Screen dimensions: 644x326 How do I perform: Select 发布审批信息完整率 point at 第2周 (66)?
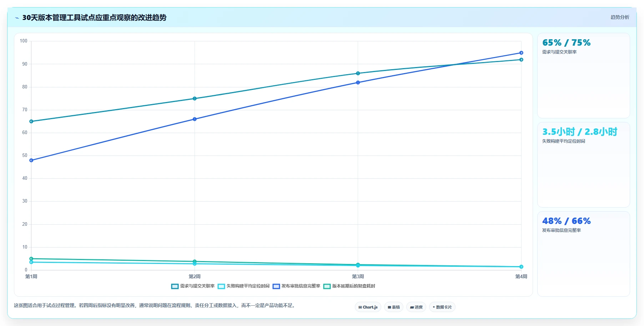click(x=195, y=119)
